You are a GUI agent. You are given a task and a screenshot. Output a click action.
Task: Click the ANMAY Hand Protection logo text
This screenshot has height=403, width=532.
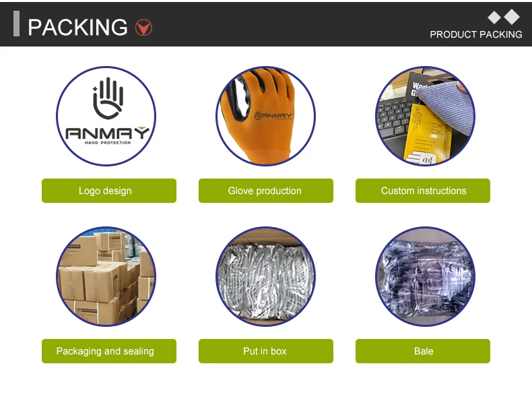[x=107, y=135]
